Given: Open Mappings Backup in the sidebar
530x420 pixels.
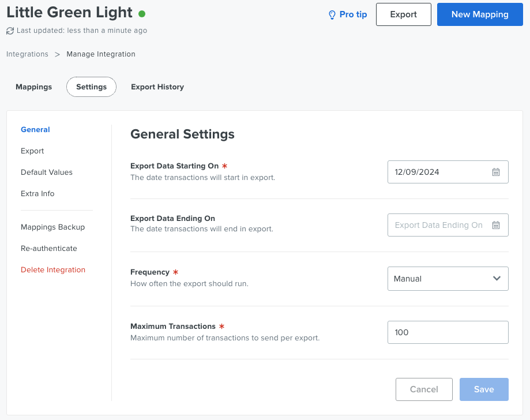Looking at the screenshot, I should click(x=52, y=227).
